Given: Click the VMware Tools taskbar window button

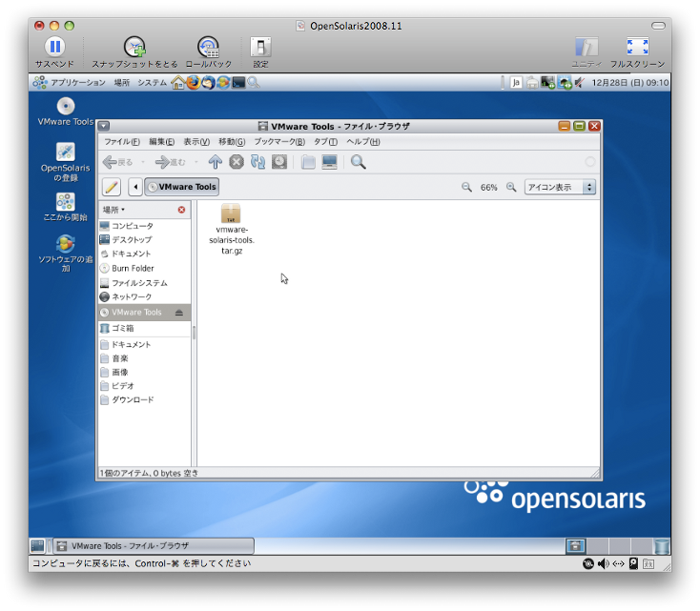Looking at the screenshot, I should [x=154, y=545].
